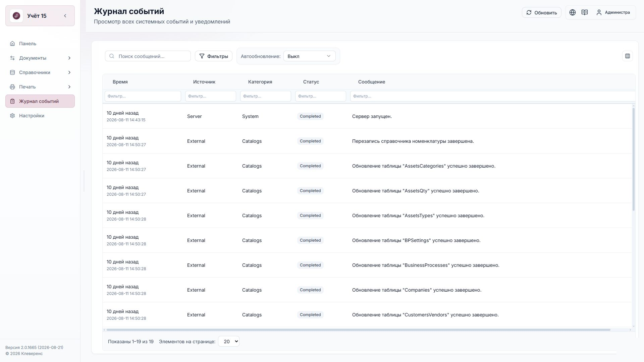644x362 pixels.
Task: Click the Источник column filter field
Action: tap(211, 96)
